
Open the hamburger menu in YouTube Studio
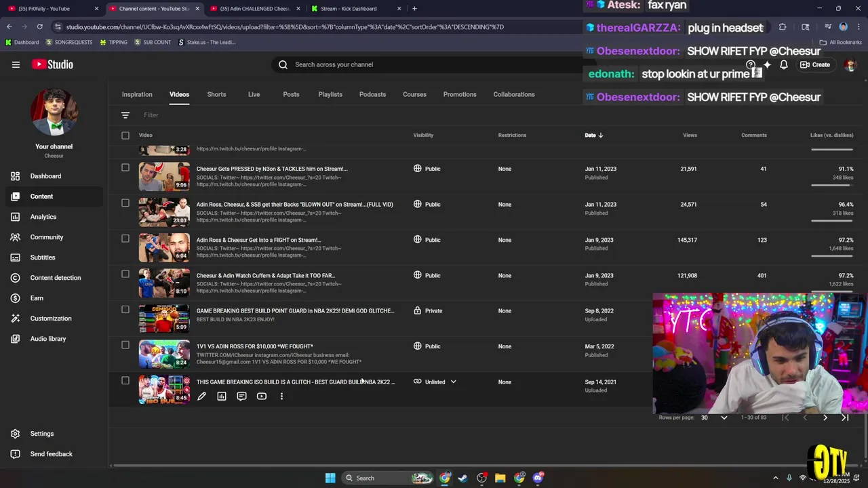tap(16, 64)
